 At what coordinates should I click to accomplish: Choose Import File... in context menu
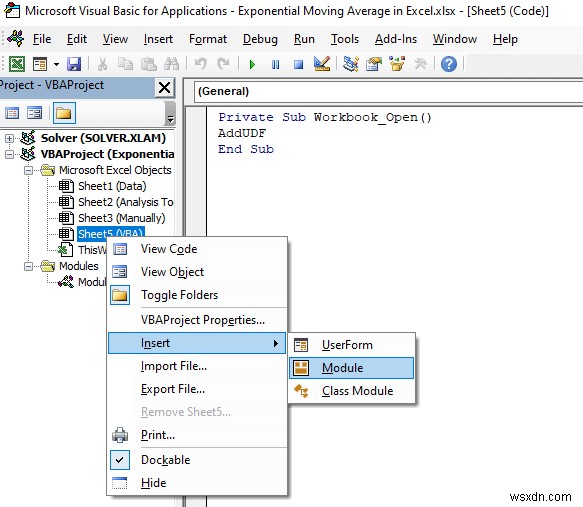click(197, 366)
